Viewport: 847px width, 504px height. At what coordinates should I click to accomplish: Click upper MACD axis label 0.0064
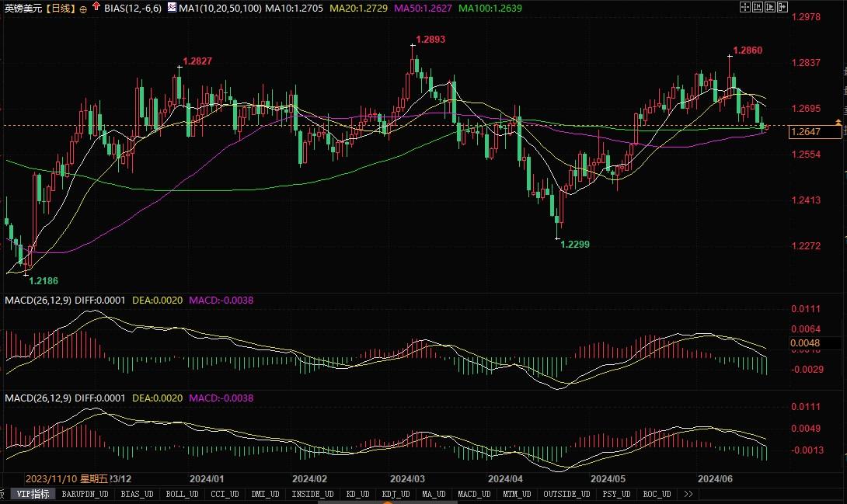[805, 329]
